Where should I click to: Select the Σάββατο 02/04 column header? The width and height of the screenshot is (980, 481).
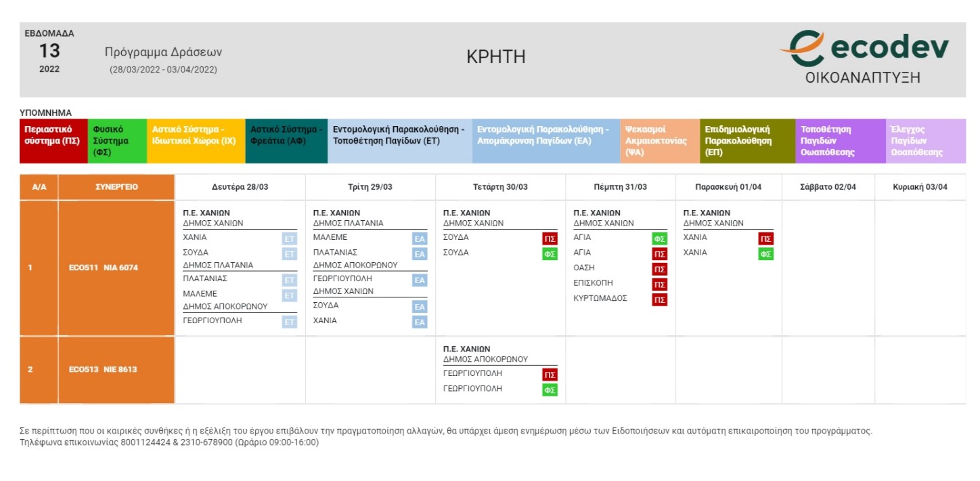pos(828,188)
